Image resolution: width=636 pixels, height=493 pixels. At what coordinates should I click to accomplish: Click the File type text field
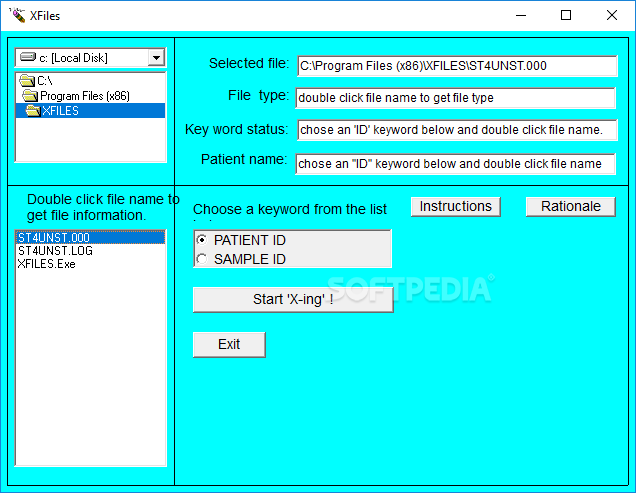click(x=456, y=98)
